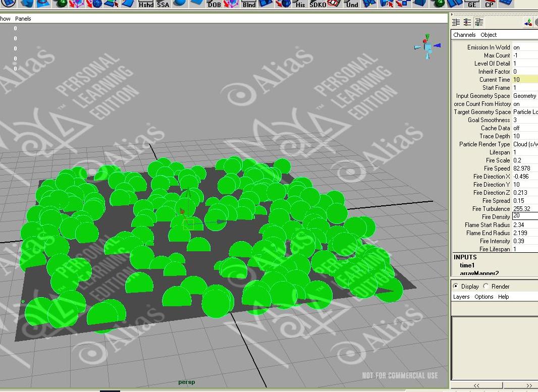The height and width of the screenshot is (392, 538).
Task: Open the Options menu in Layer Editor
Action: click(484, 297)
